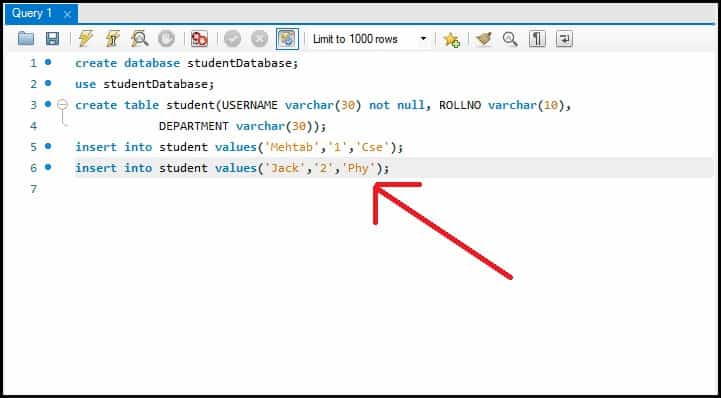721x398 pixels.
Task: Close the Query 1 tab
Action: pos(67,14)
